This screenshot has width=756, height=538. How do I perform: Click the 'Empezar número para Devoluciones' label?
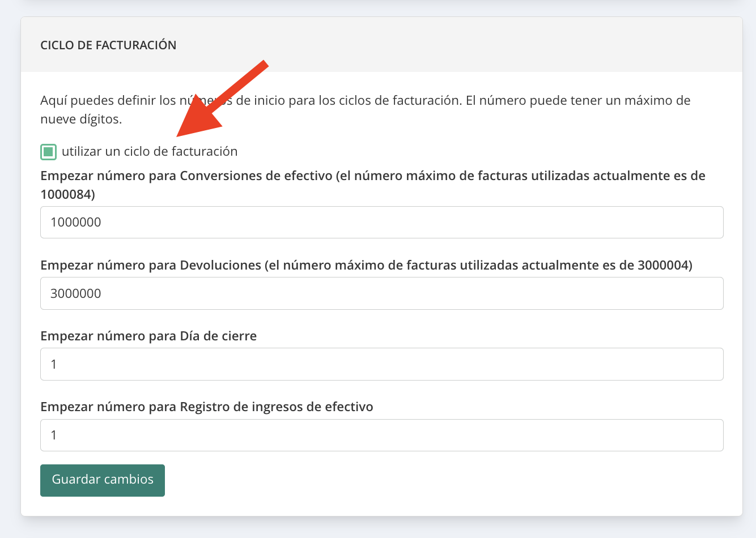coord(151,265)
